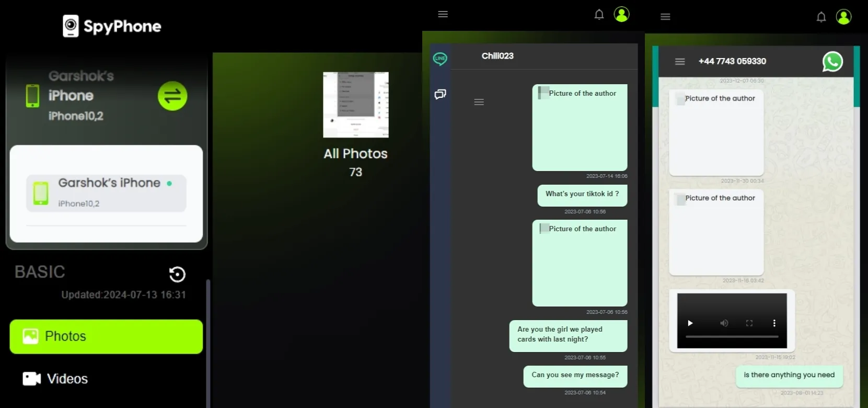Screen dimensions: 868x408
Task: Click timestamp 2023-07-06 10:54
Action: click(585, 393)
